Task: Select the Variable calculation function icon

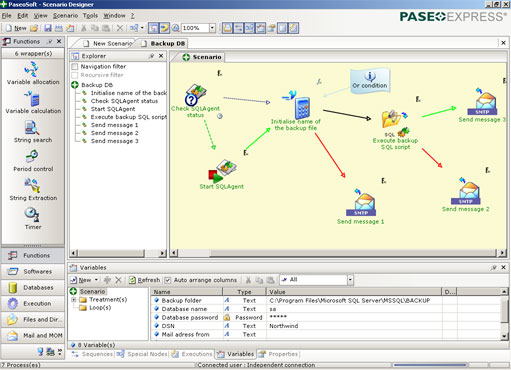Action: (33, 99)
